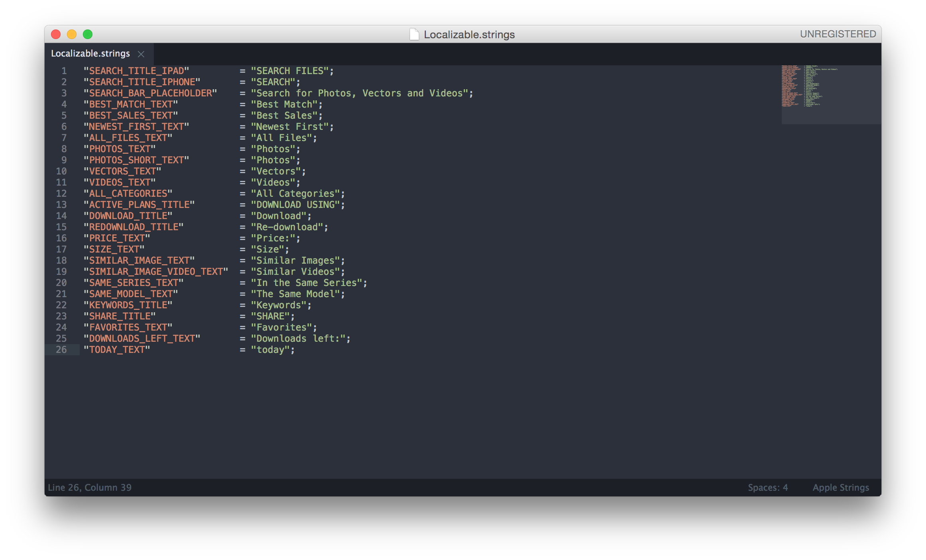Click the "SEARCH_TITLE_IPAD" key
926x560 pixels.
tap(136, 70)
